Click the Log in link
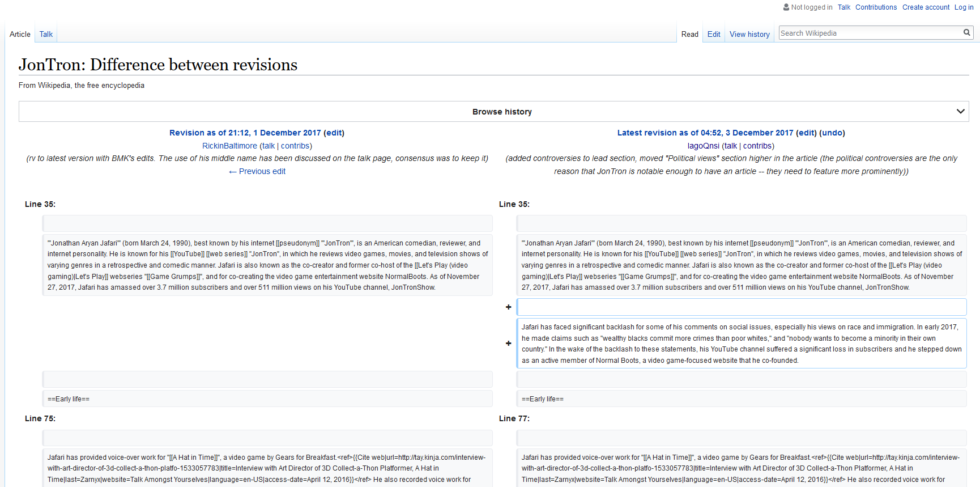980x487 pixels. (964, 7)
